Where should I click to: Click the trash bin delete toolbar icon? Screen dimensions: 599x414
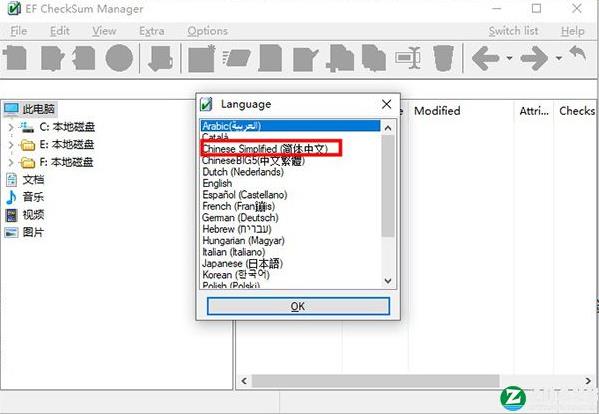tap(443, 58)
